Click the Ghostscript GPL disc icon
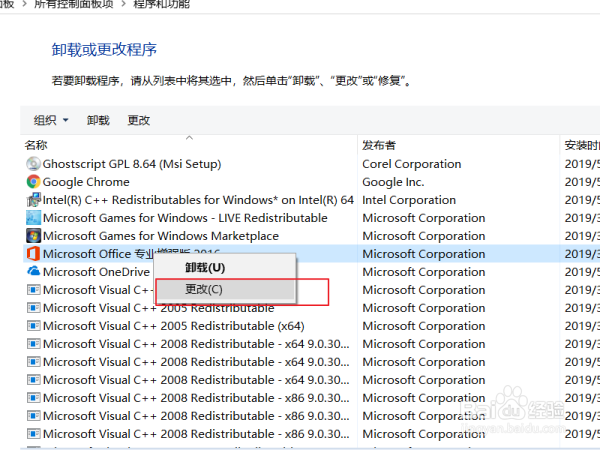Viewport: 600px width, 450px height. click(x=33, y=164)
